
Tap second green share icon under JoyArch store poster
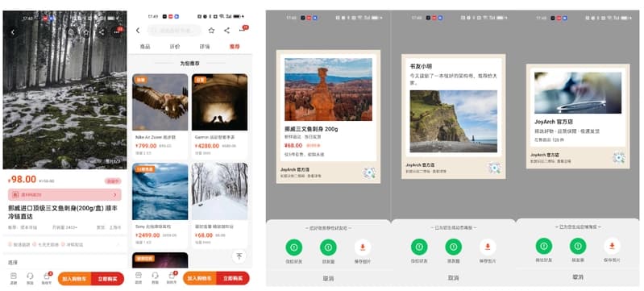tap(578, 246)
